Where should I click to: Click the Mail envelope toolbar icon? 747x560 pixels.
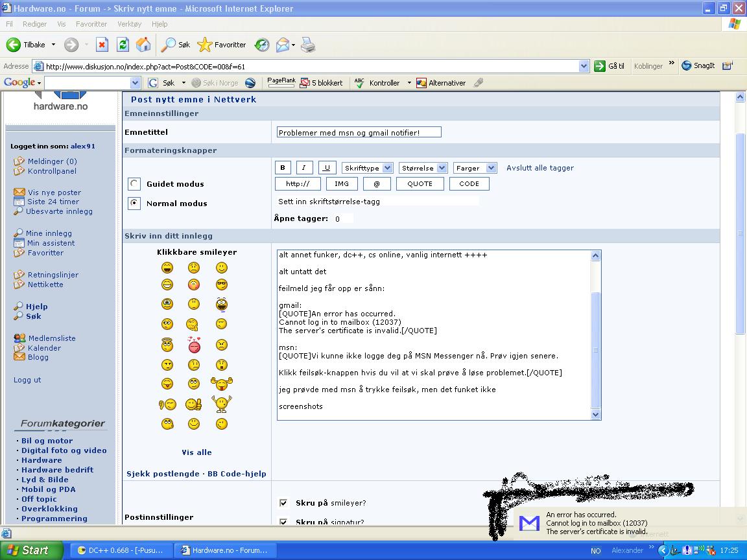(x=283, y=45)
